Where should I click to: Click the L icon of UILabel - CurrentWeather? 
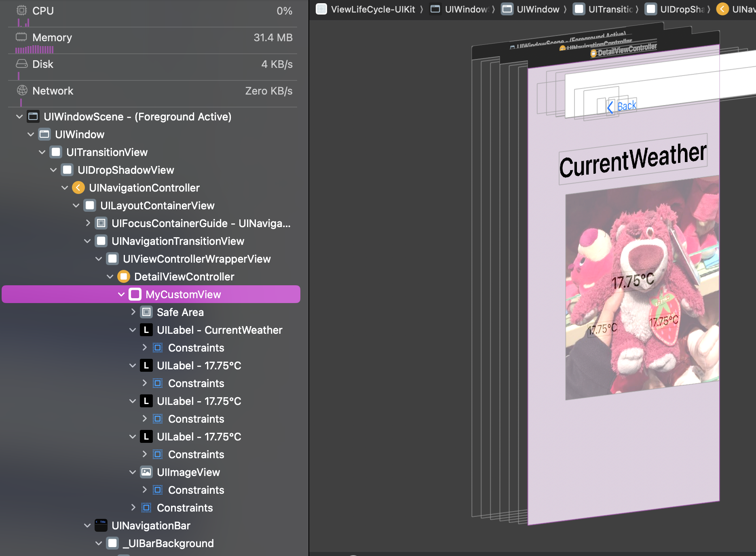(146, 330)
